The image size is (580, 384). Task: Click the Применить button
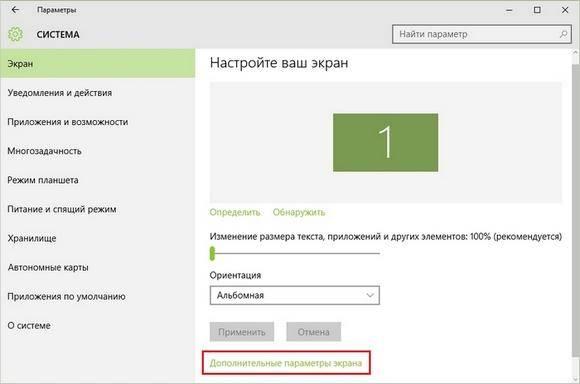tap(242, 332)
